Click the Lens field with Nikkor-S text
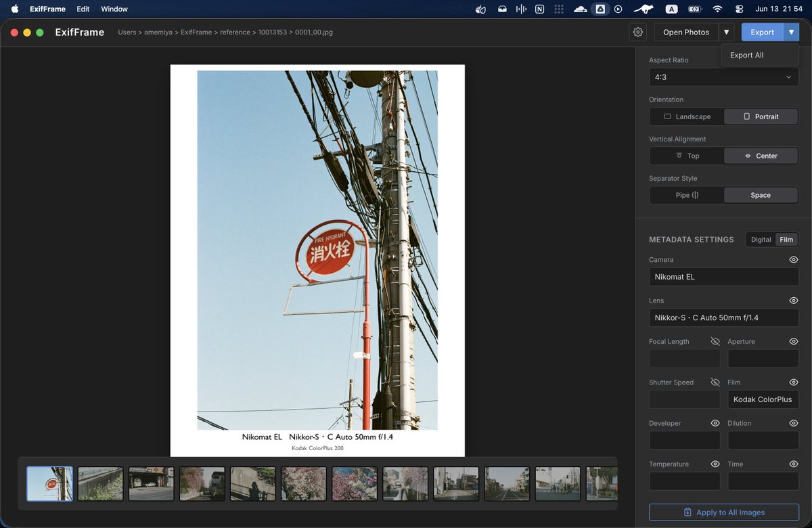Screen dimensions: 812x528 click(x=723, y=317)
